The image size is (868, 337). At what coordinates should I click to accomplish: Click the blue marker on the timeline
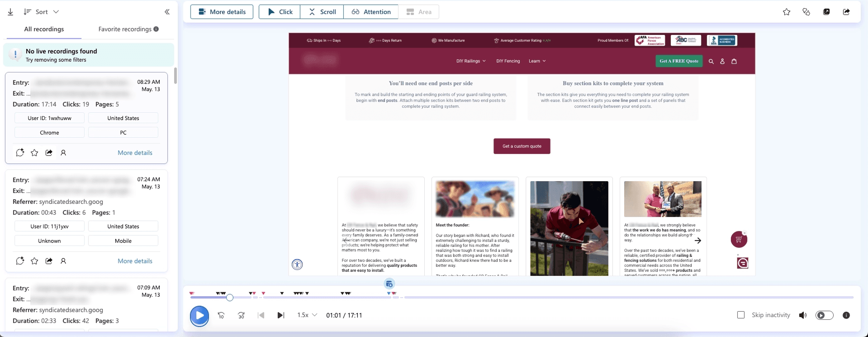tap(389, 294)
